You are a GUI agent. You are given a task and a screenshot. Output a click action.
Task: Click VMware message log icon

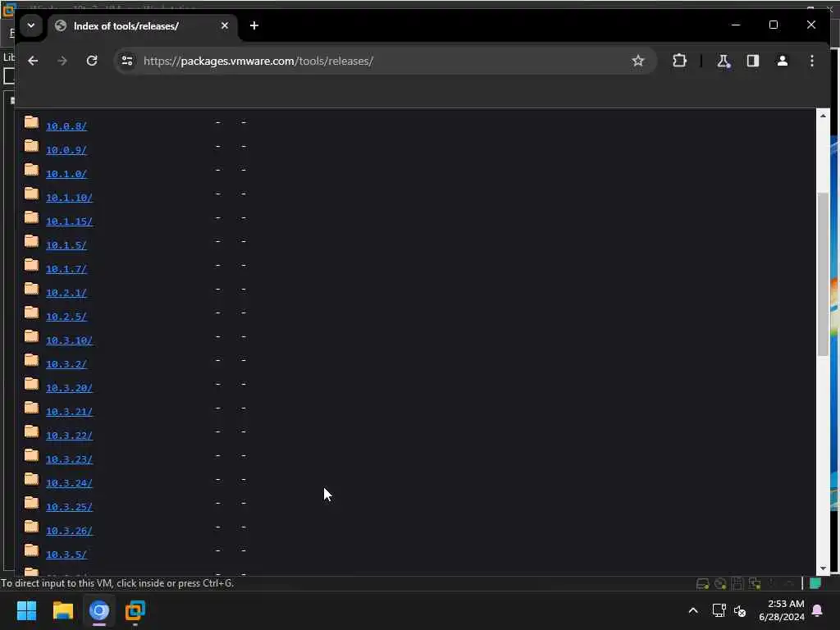click(815, 583)
